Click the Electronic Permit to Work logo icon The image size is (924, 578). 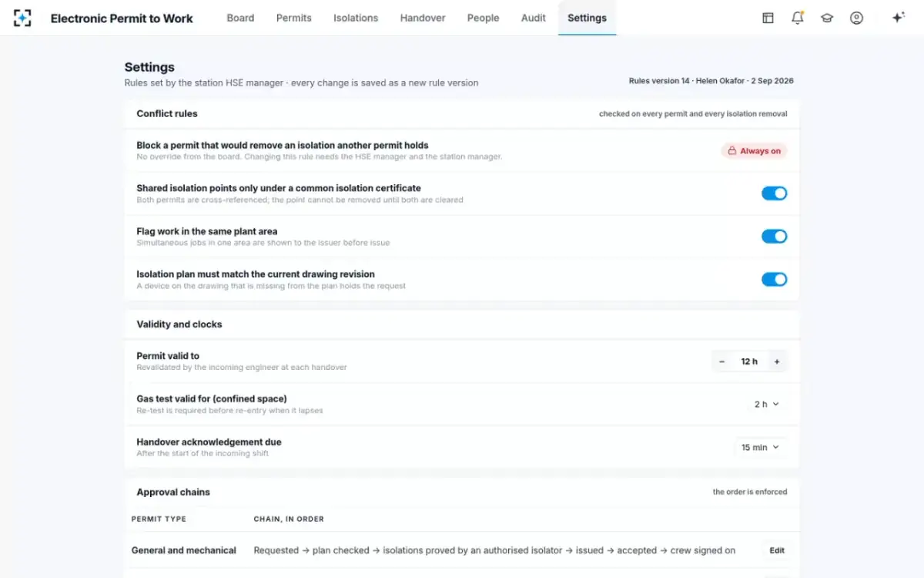[22, 18]
